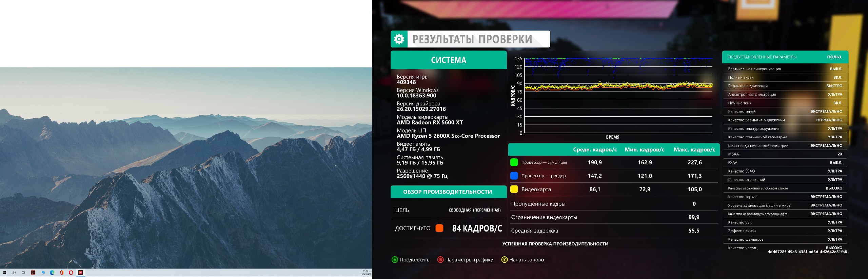Click the Эффекты линзы setting row
Image resolution: width=868 pixels, height=279 pixels.
pyautogui.click(x=785, y=231)
